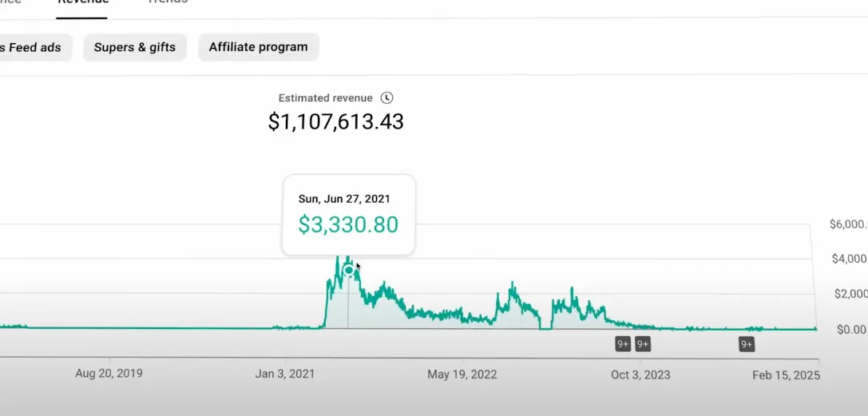
Task: Click the Estimated revenue label
Action: [325, 98]
